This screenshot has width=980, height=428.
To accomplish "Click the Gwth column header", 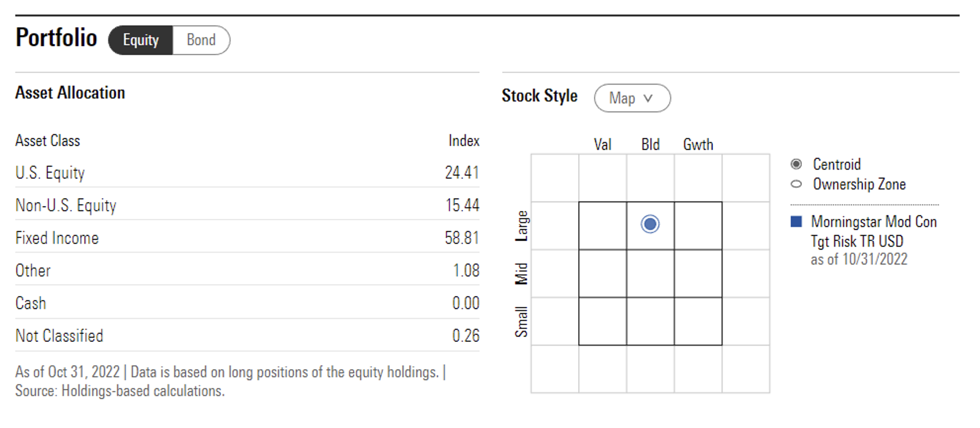I will [x=698, y=144].
